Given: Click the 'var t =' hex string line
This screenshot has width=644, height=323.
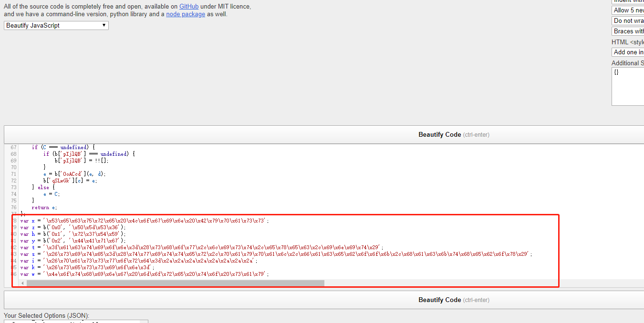Looking at the screenshot, I should click(x=202, y=247).
